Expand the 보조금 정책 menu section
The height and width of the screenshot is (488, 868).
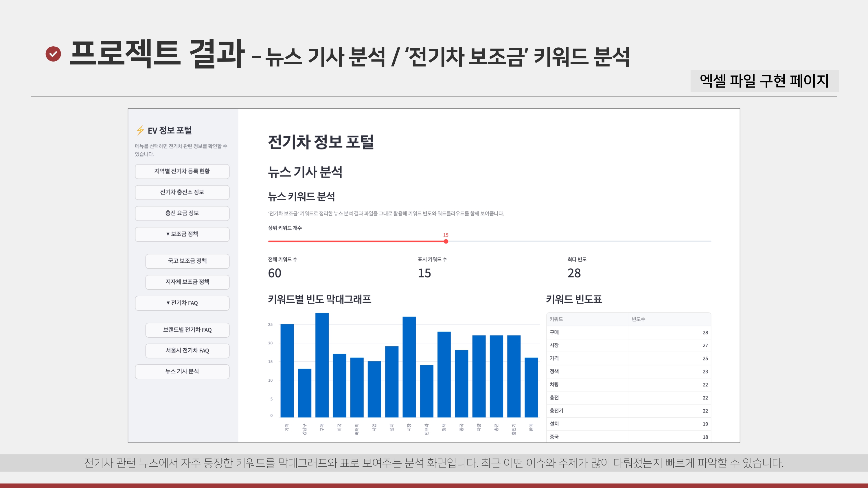[x=182, y=234]
